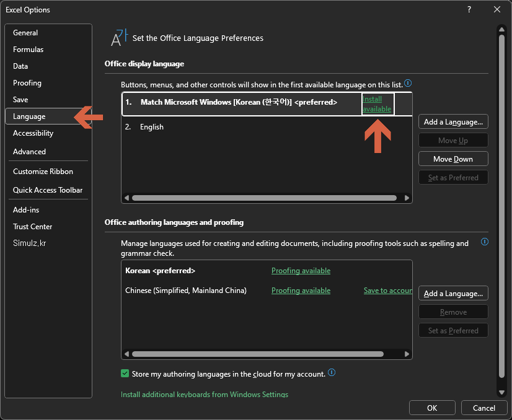
Task: Open the Advanced options category
Action: pos(48,152)
